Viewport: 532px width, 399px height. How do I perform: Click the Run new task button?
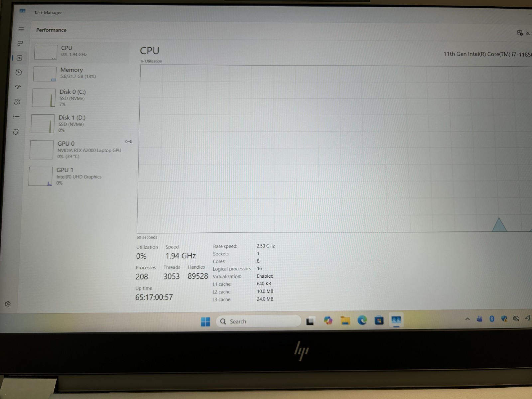pos(524,33)
